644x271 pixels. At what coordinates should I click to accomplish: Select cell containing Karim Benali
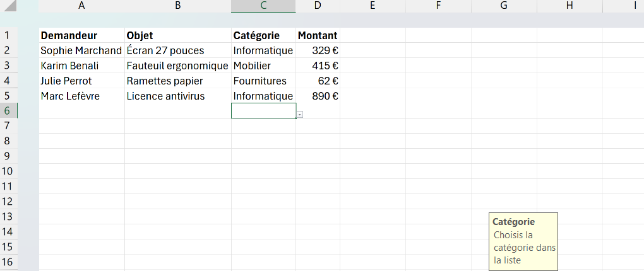[81, 66]
